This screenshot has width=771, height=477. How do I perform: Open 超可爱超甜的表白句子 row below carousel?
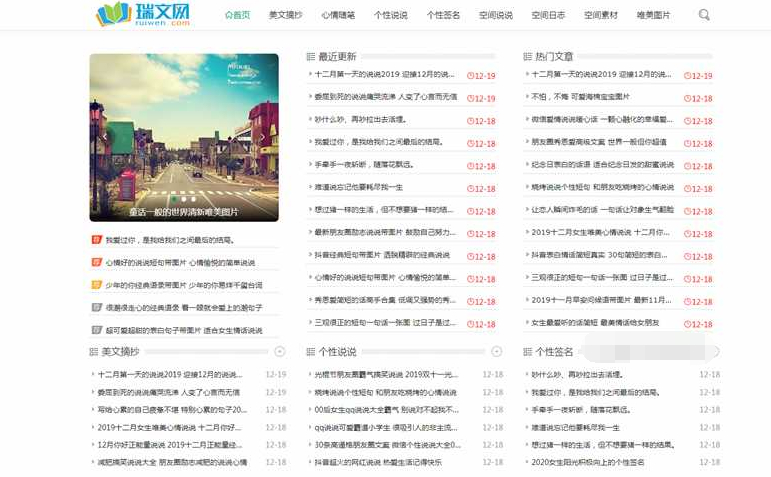(x=184, y=330)
